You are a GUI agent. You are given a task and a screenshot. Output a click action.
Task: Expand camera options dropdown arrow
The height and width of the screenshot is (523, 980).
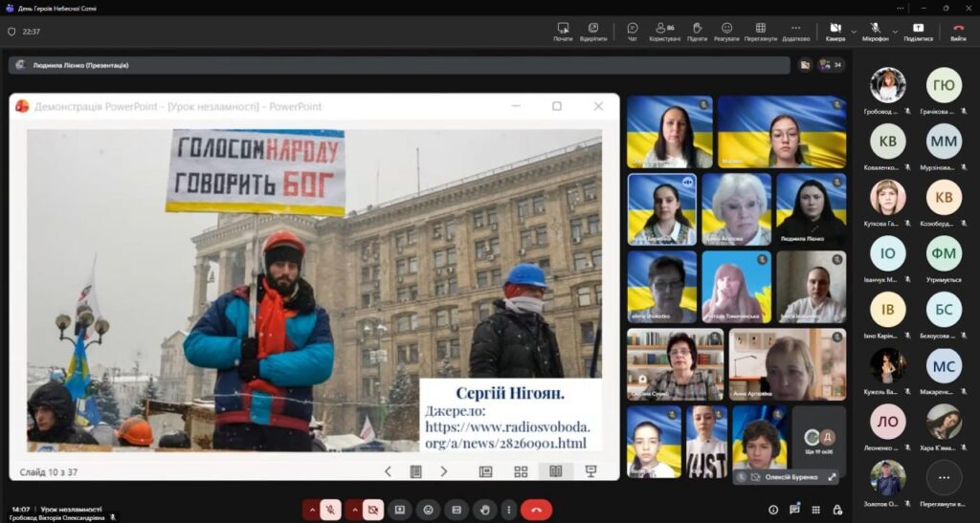[854, 31]
